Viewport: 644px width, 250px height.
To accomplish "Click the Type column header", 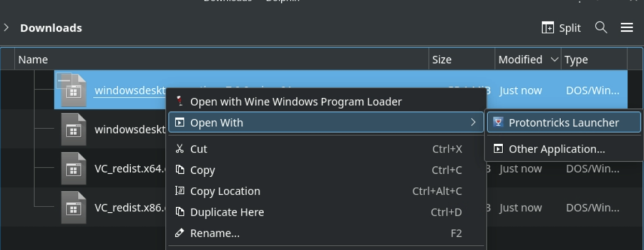I will point(594,60).
